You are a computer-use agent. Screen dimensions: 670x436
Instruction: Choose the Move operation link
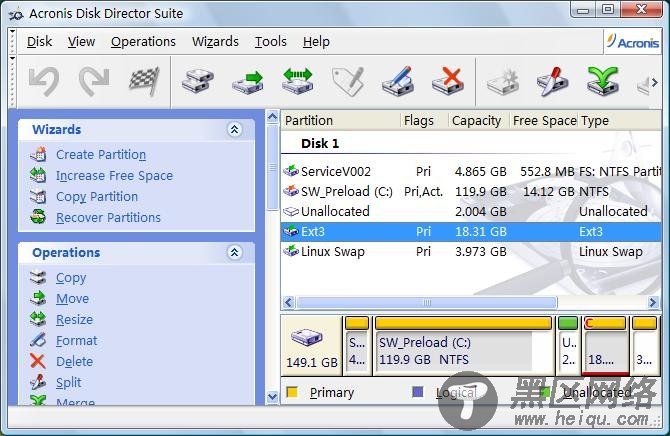[73, 298]
